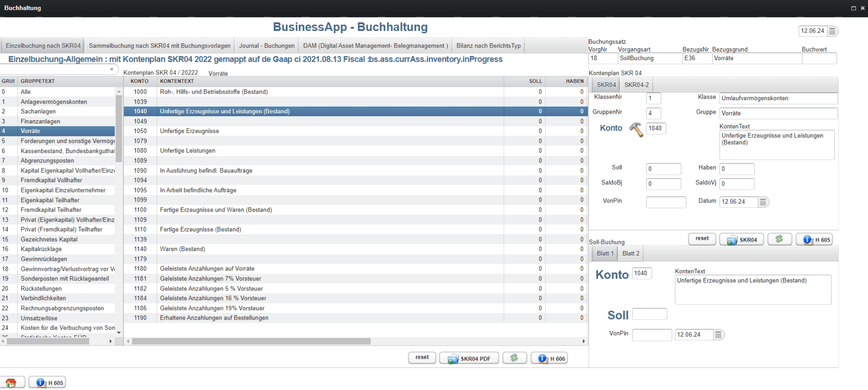Open the H 605 info help in right panel
868x390 pixels.
(815, 240)
